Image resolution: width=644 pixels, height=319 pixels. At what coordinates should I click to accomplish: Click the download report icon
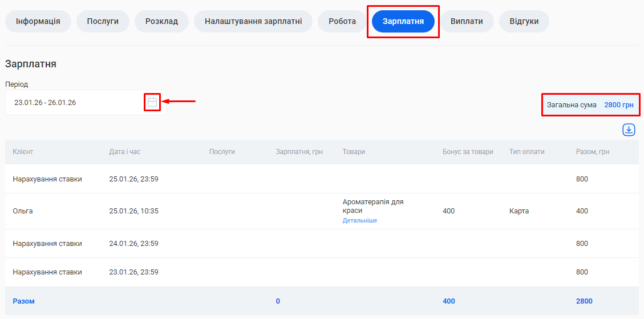[x=629, y=130]
